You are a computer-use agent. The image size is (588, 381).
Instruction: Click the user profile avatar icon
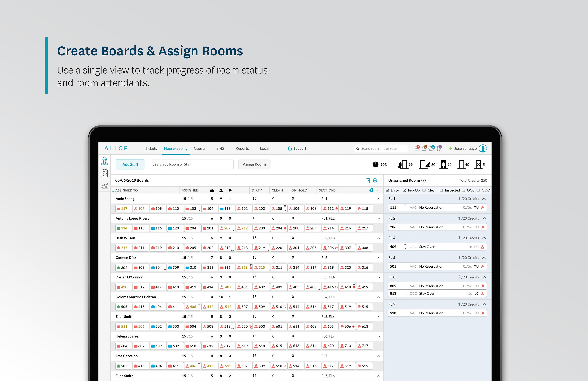[483, 148]
